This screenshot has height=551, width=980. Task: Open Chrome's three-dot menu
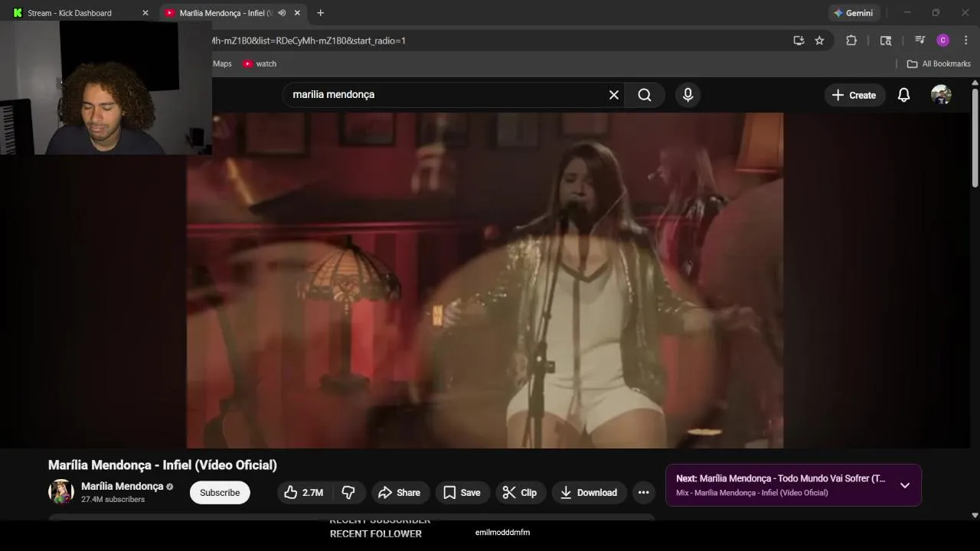pyautogui.click(x=966, y=41)
